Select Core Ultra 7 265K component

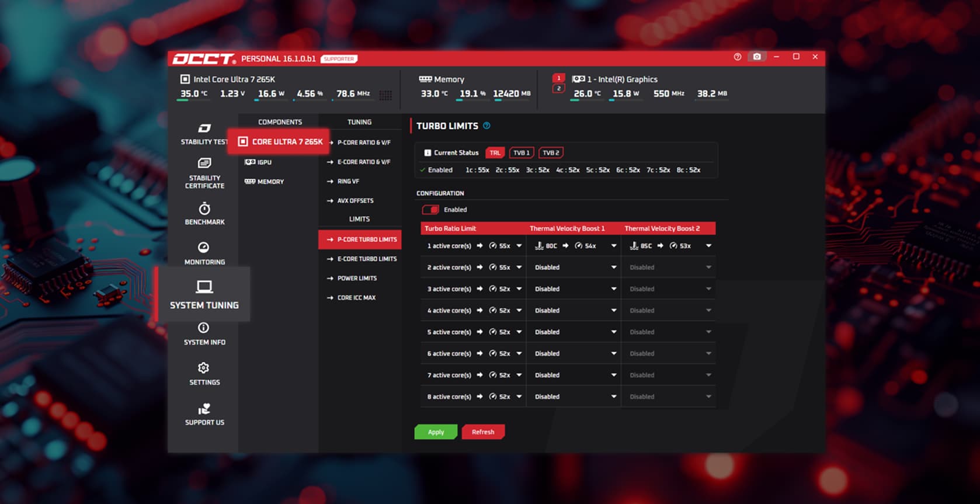[x=279, y=141]
